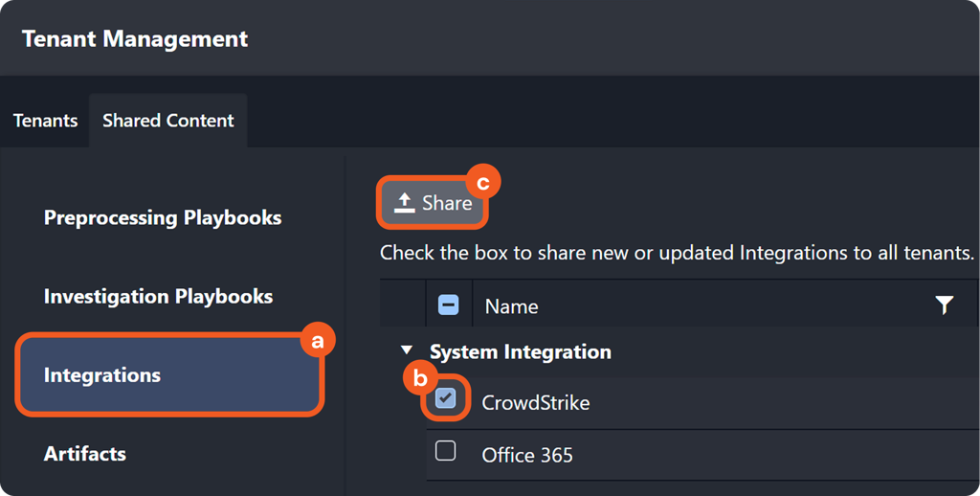The image size is (980, 496).
Task: Select the Shared Content tab
Action: (x=168, y=121)
